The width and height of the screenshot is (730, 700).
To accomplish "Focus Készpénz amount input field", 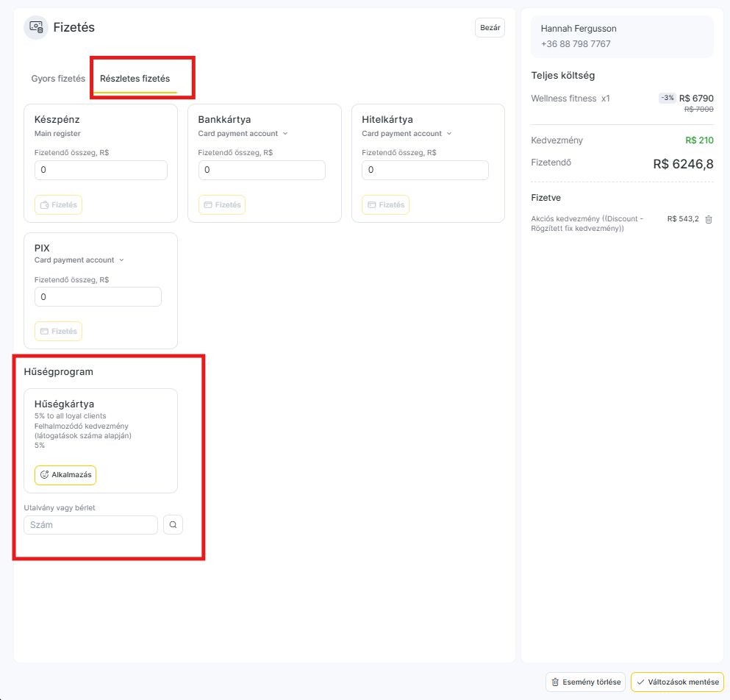I will point(101,171).
